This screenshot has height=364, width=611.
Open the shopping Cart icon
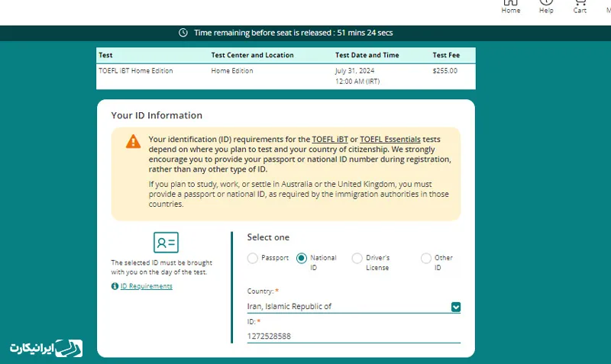[580, 7]
